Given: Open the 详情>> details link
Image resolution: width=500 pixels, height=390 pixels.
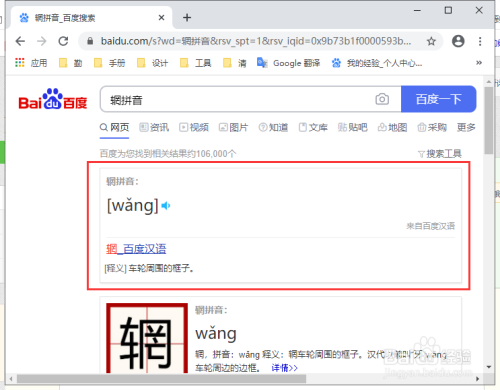Looking at the screenshot, I should [284, 368].
